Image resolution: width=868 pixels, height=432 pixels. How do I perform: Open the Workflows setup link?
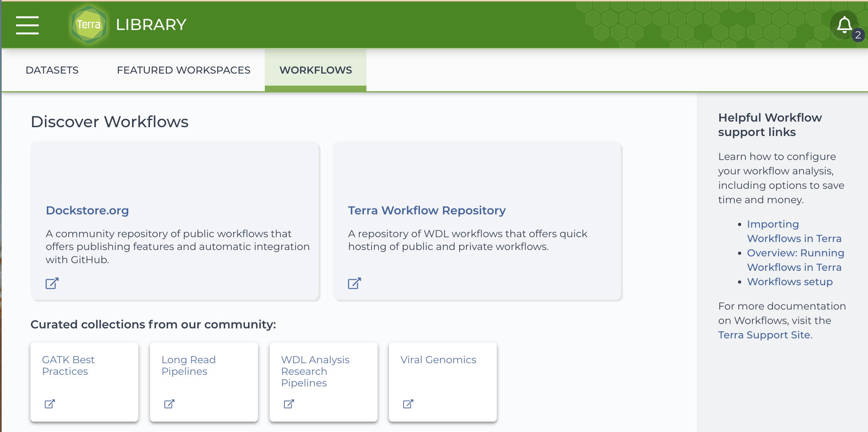[x=790, y=282]
